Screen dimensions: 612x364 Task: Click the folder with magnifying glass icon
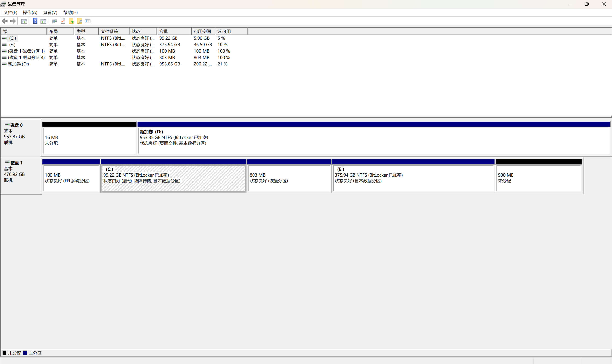80,21
